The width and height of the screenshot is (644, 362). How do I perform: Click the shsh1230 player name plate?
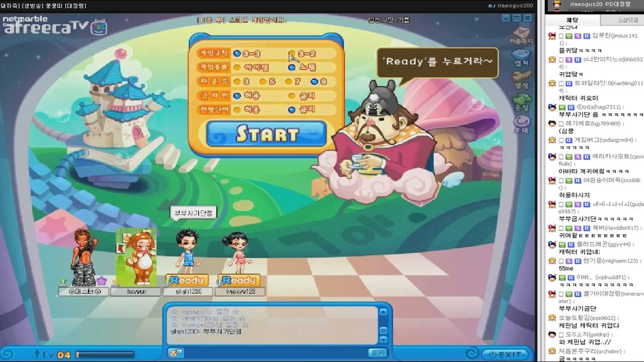click(x=188, y=291)
